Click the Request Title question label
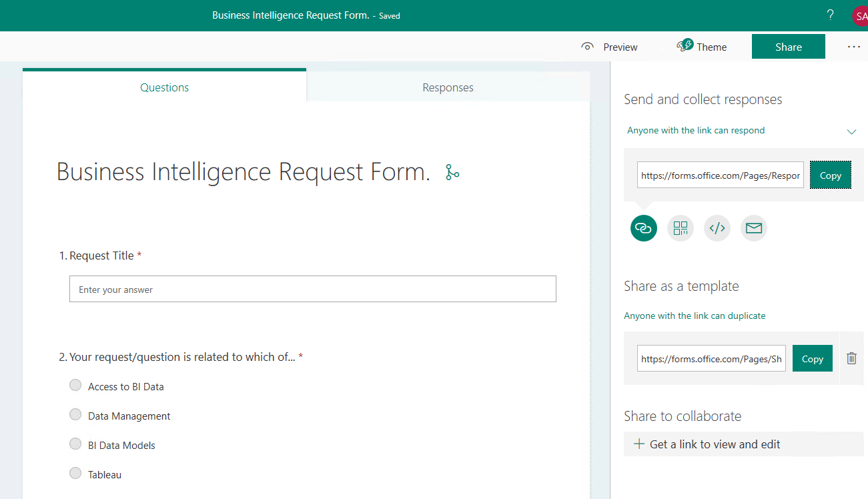The image size is (868, 499). pyautogui.click(x=101, y=256)
